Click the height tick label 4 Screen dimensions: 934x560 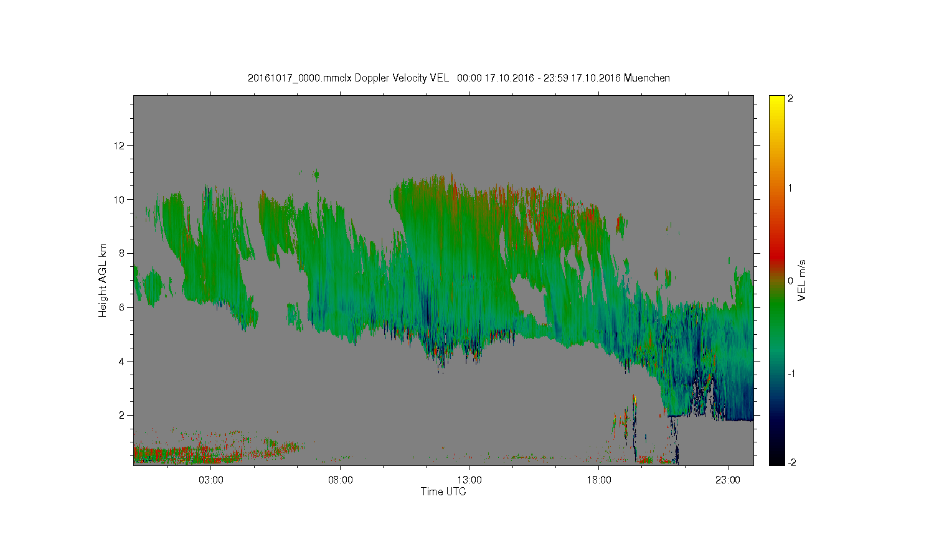[123, 361]
